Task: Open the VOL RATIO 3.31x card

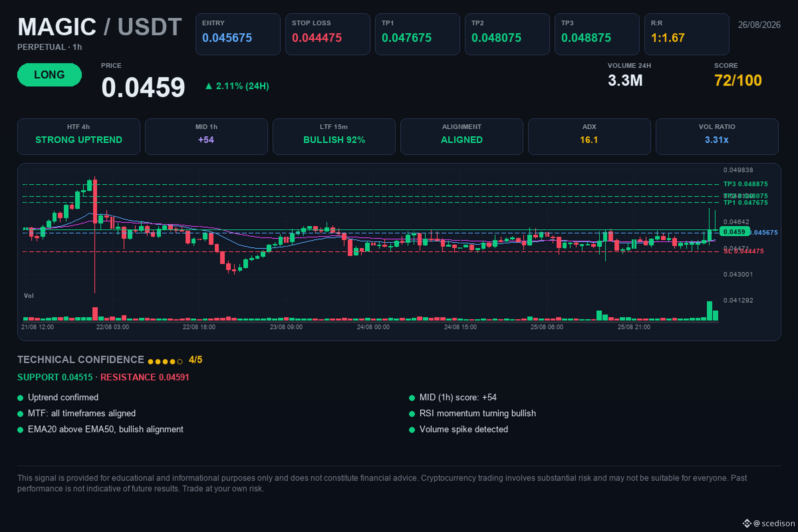Action: pyautogui.click(x=717, y=137)
